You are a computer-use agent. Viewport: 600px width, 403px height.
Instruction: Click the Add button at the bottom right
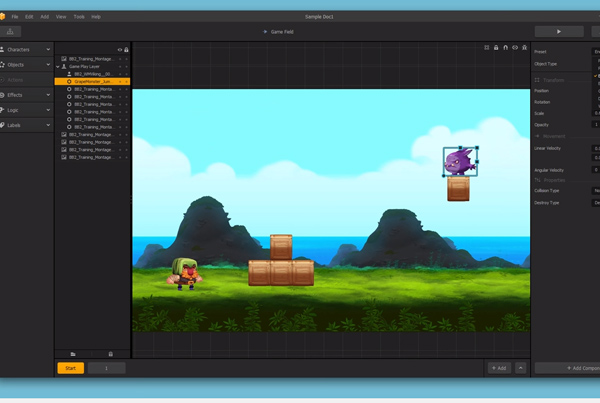(498, 368)
